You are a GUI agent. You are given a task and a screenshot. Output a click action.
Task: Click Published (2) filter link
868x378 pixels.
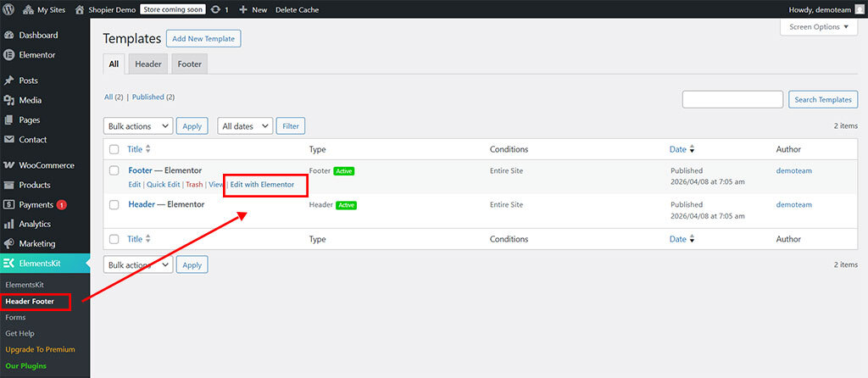(153, 97)
